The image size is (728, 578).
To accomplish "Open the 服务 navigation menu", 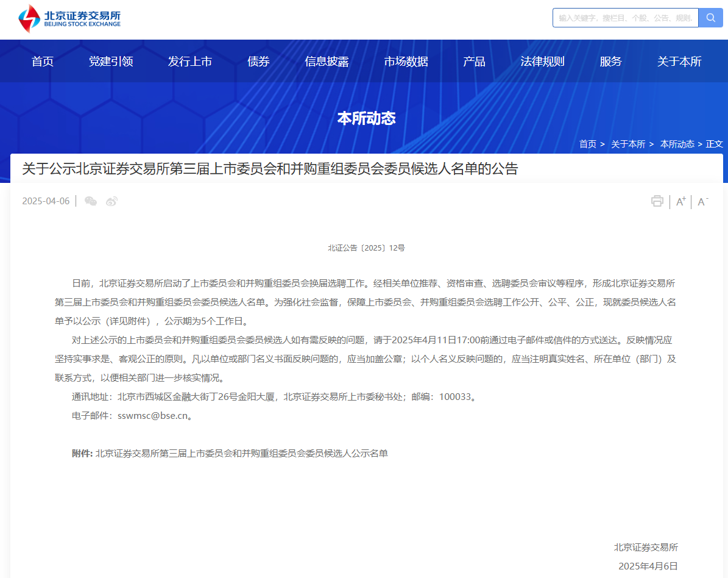I will tap(610, 62).
